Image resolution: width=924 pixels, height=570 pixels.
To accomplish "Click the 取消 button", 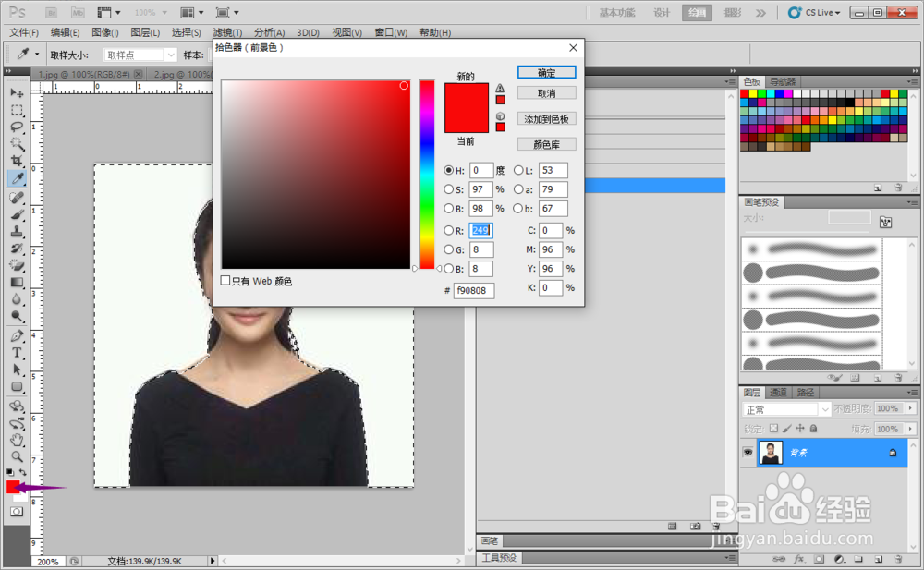I will point(546,93).
